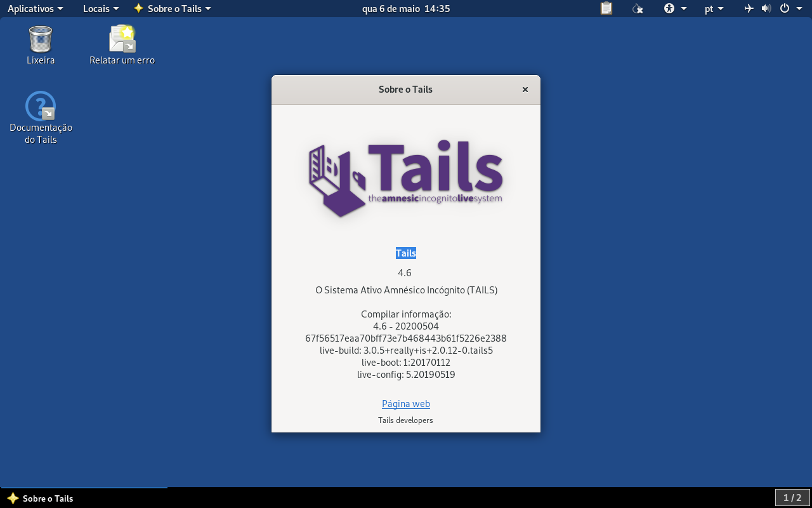The image size is (812, 508).
Task: Follow the Página web link
Action: click(406, 403)
